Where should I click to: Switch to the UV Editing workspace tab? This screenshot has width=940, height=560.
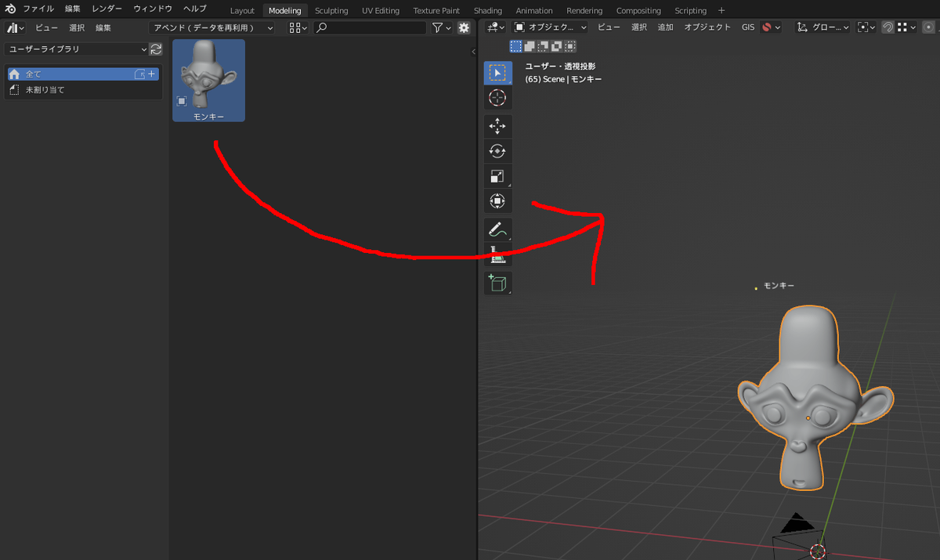(381, 11)
